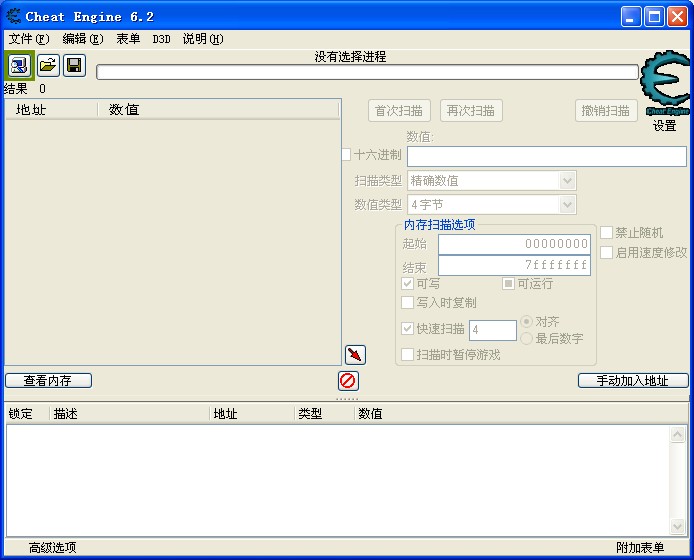The image size is (694, 560).
Task: Click the 没有选择进程 status text
Action: 350,57
